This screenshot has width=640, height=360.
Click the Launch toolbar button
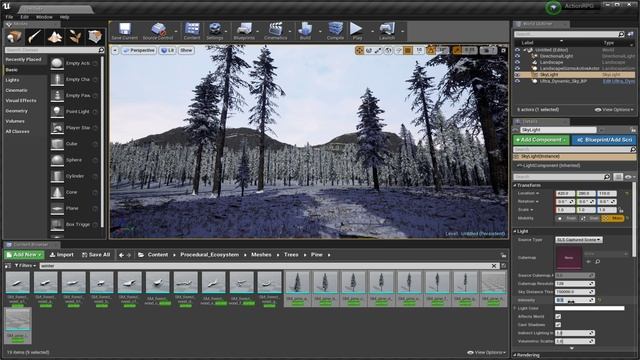(387, 31)
